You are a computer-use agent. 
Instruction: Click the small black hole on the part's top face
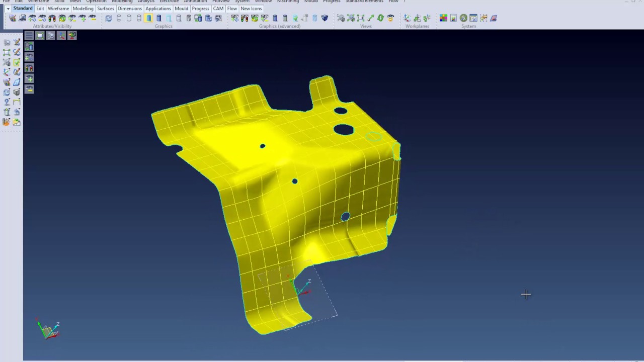click(262, 146)
